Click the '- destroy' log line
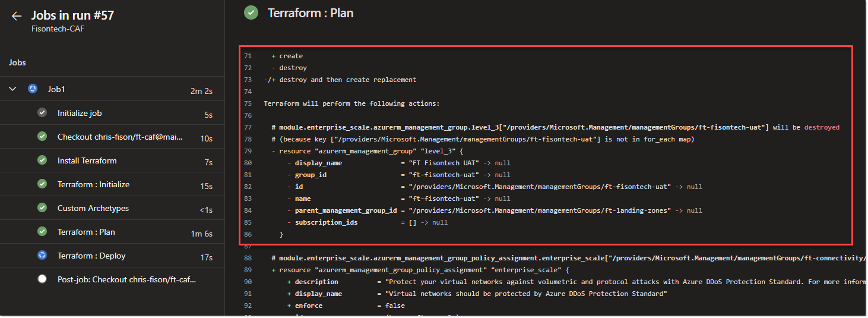The image size is (868, 318). coord(289,68)
